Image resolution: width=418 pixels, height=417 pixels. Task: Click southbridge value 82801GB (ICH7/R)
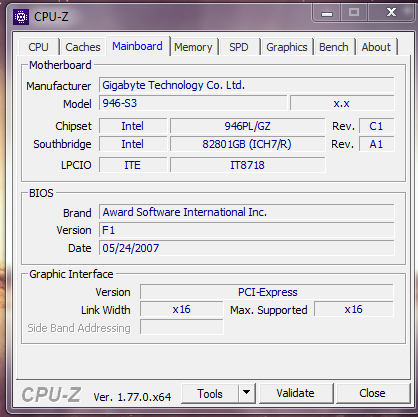248,144
